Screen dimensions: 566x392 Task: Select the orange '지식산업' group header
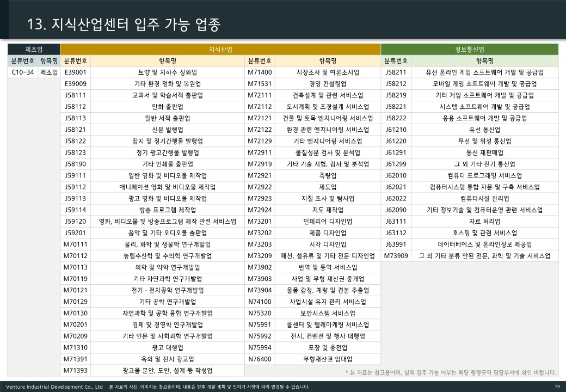pos(220,49)
